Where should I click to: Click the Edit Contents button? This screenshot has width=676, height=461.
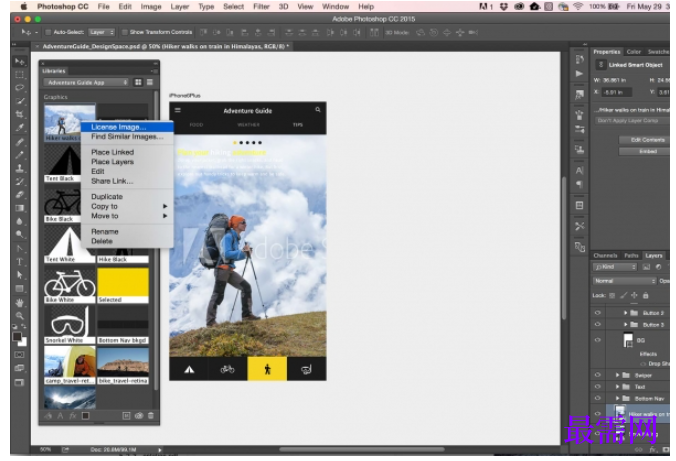coord(647,140)
